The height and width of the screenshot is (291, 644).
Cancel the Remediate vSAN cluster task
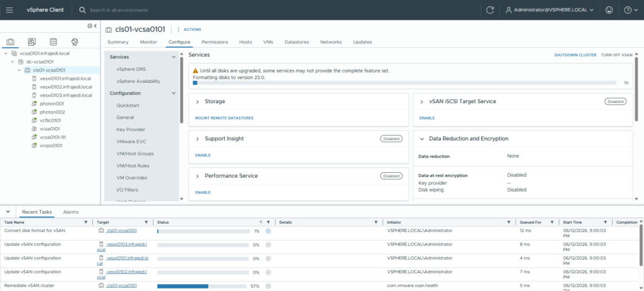pos(268,286)
